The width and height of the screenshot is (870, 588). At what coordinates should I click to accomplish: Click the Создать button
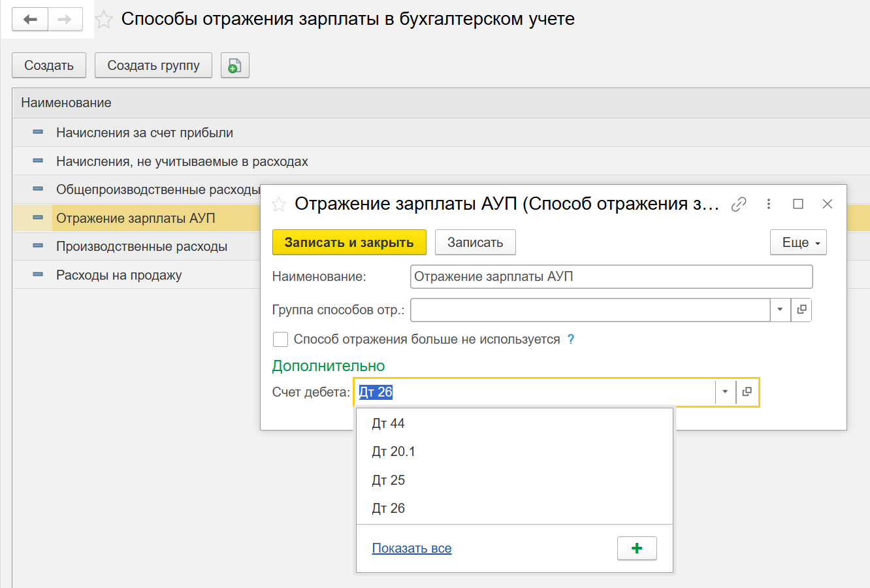pyautogui.click(x=49, y=65)
